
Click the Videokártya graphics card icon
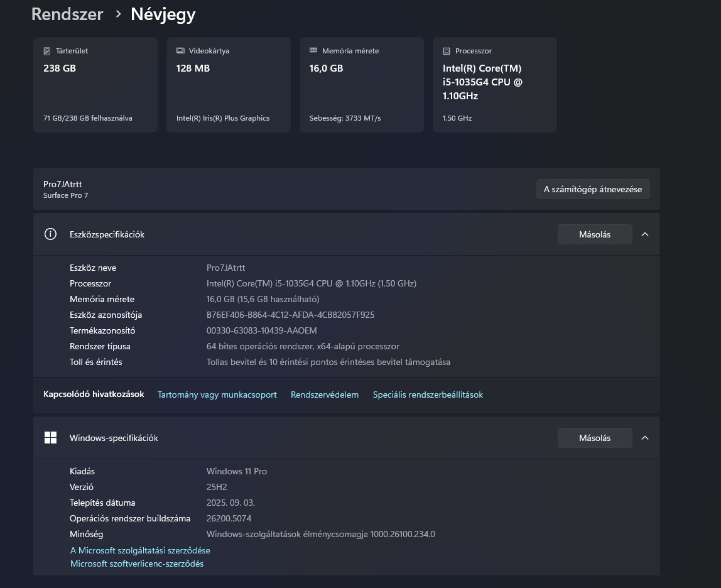(x=180, y=51)
